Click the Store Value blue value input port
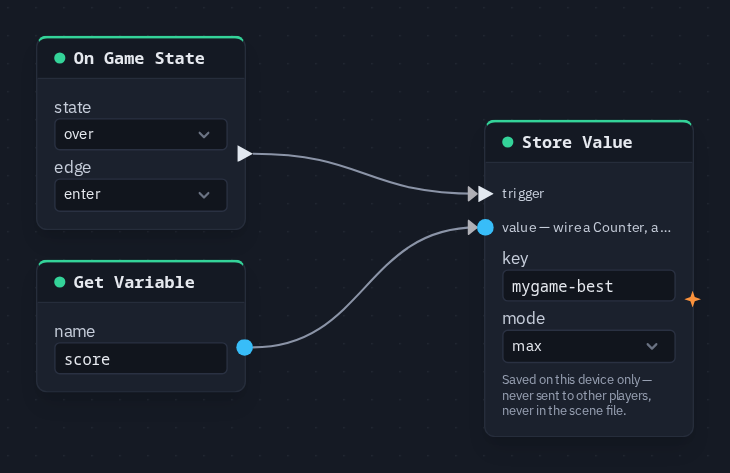 (485, 227)
